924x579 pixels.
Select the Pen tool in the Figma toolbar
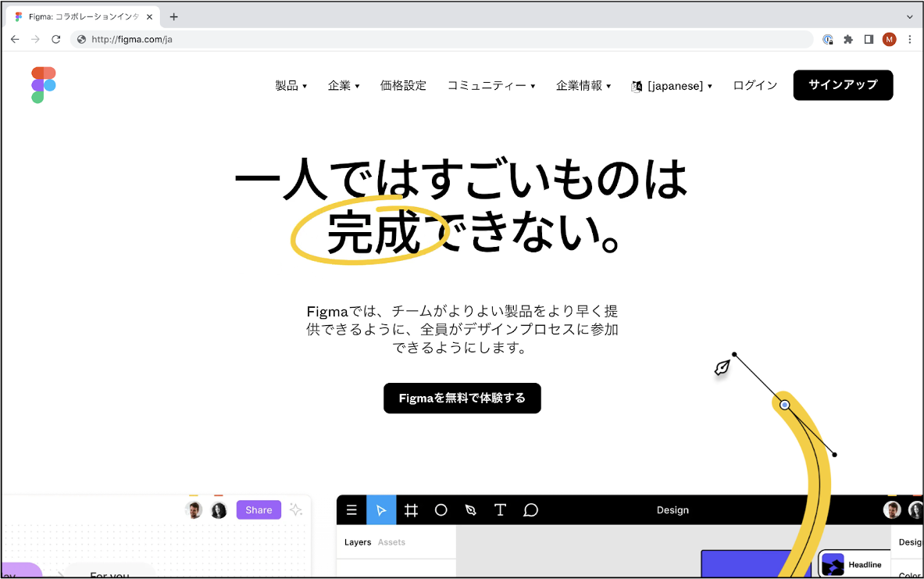tap(471, 509)
